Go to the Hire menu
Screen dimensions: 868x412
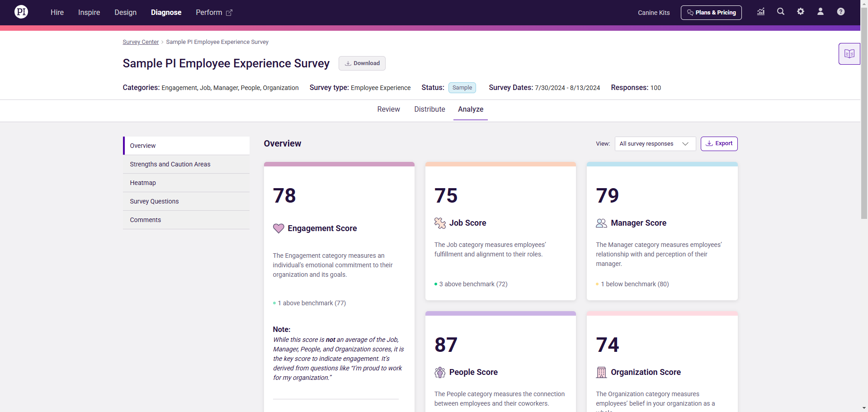click(x=57, y=12)
